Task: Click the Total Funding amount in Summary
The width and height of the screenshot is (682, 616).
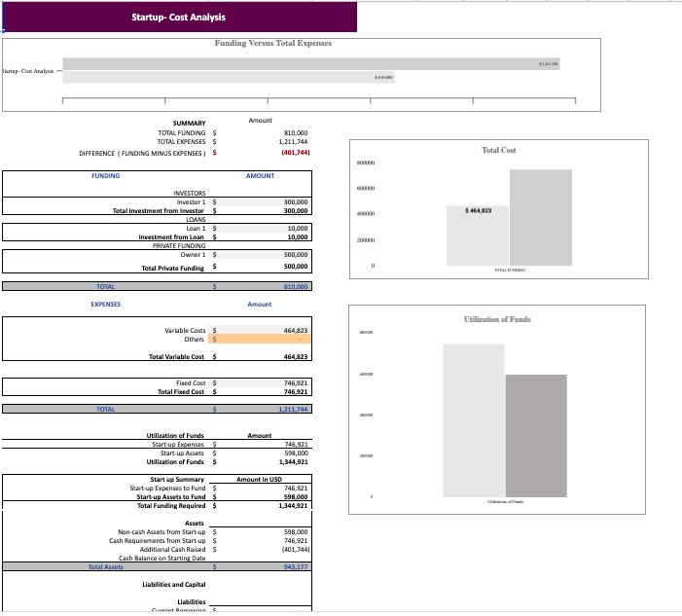Action: pyautogui.click(x=295, y=132)
